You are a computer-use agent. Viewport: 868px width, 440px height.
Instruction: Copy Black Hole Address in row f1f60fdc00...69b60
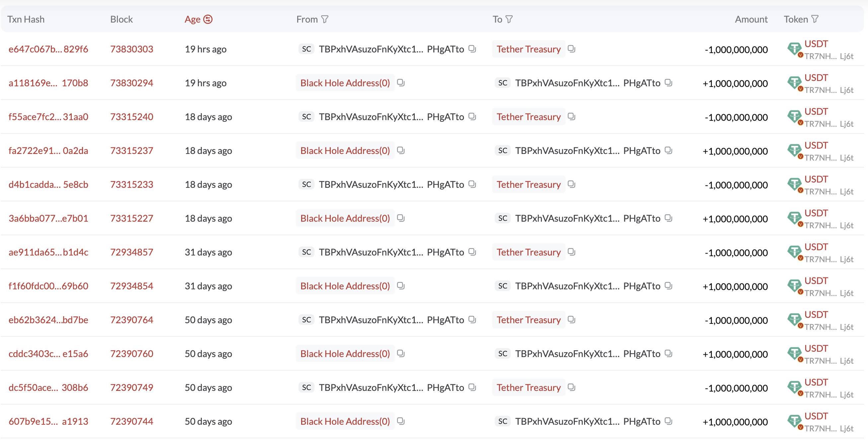click(x=401, y=285)
